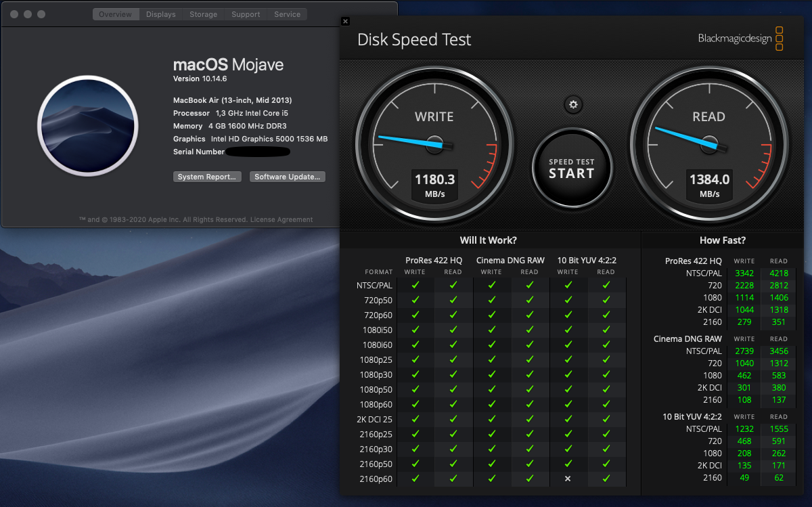
Task: Click the 2739 Cinema DNG NTSC/PAL write value
Action: point(744,351)
